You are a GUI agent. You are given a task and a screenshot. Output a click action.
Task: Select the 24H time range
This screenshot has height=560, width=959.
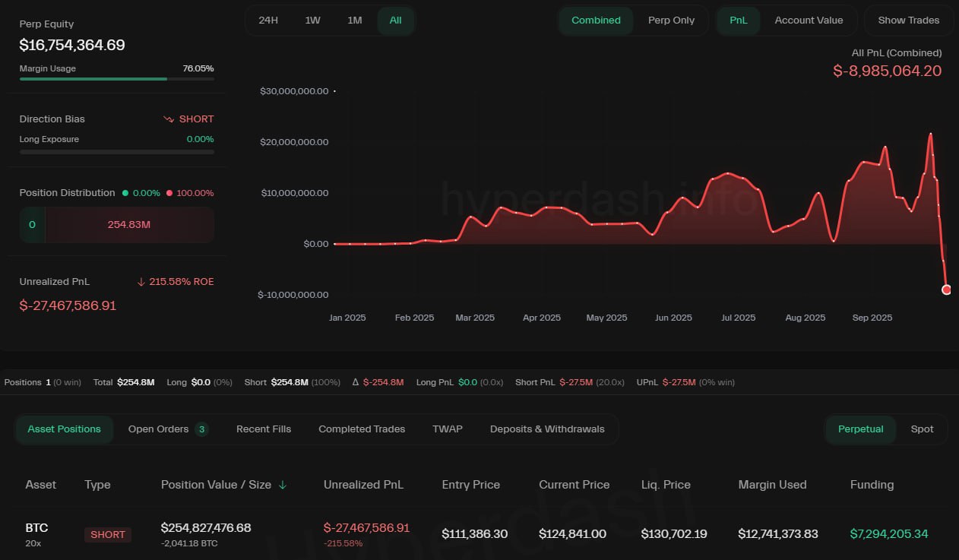tap(268, 21)
